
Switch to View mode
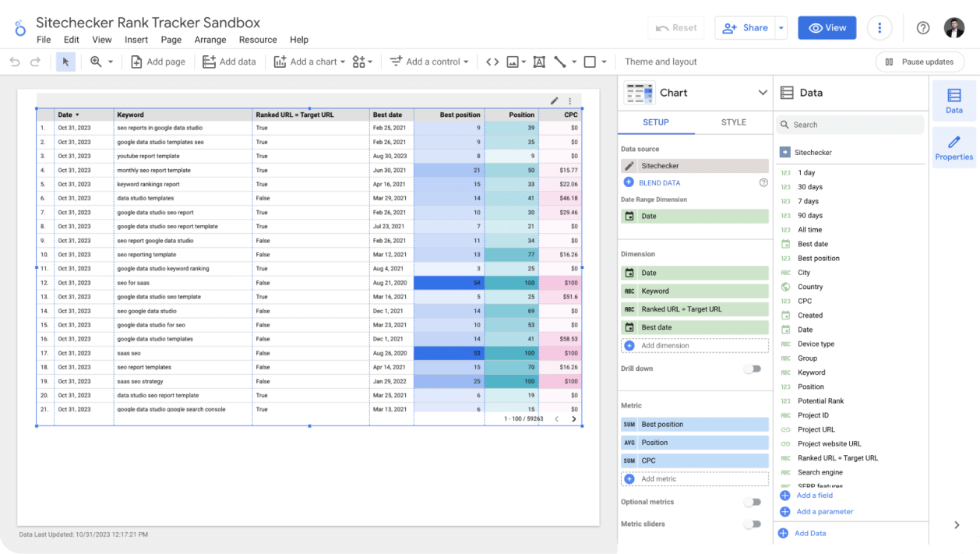tap(827, 28)
